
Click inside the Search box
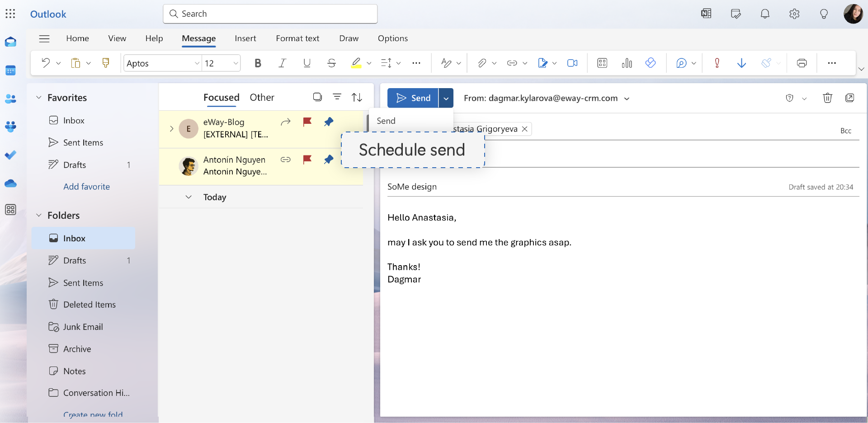click(x=270, y=14)
